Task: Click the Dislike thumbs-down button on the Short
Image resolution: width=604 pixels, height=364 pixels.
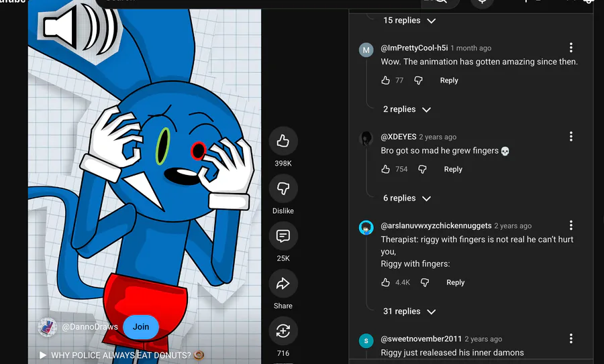Action: tap(283, 188)
